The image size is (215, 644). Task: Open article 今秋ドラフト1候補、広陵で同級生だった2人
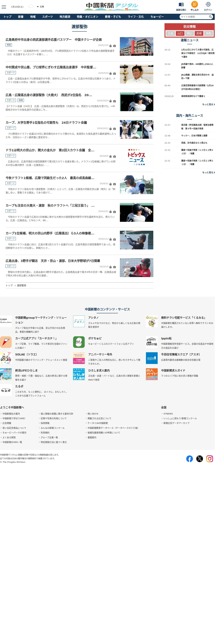[50, 178]
